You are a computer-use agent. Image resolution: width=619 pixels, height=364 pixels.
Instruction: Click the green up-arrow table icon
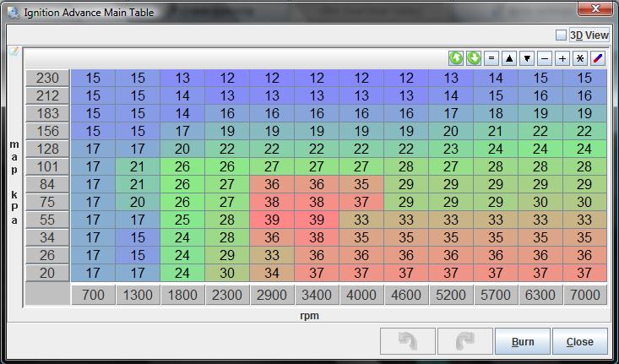pyautogui.click(x=456, y=58)
